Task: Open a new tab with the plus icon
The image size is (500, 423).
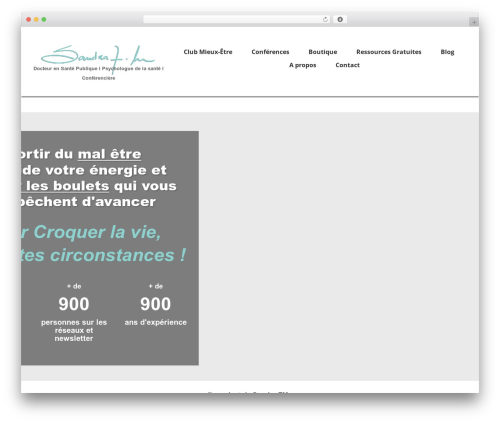Action: (x=474, y=22)
